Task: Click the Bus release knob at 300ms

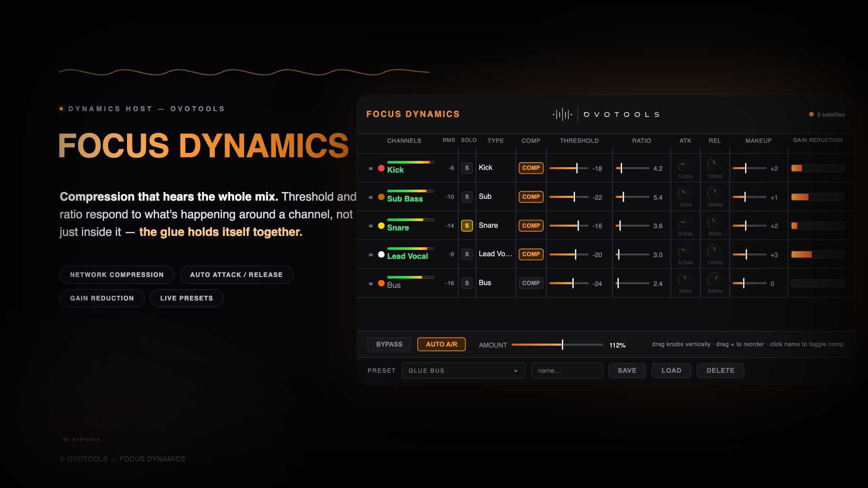Action: (714, 280)
